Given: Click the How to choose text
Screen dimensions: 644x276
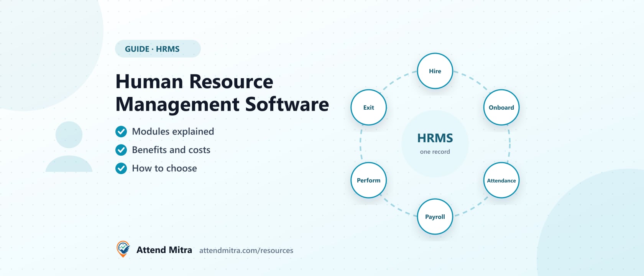Looking at the screenshot, I should coord(164,168).
